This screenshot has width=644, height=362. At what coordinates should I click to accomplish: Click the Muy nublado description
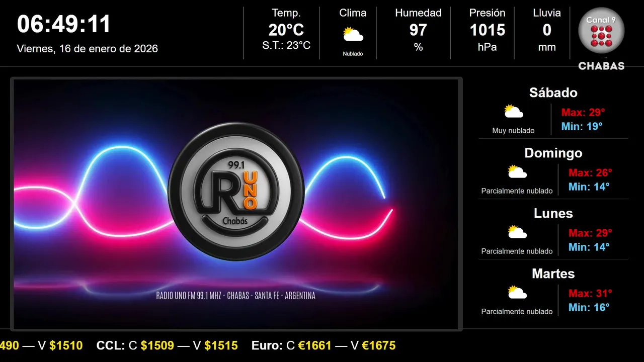coord(513,130)
